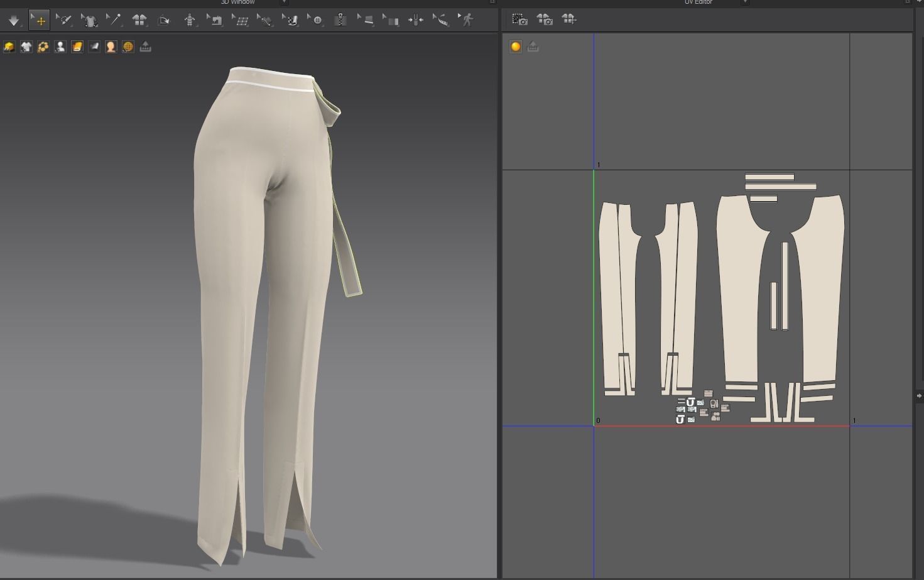This screenshot has height=580, width=924.
Task: Pick the checkered texture edit tool
Action: click(290, 20)
